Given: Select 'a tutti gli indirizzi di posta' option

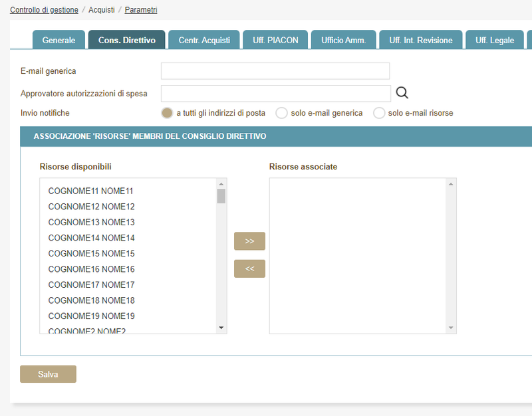Looking at the screenshot, I should pos(168,113).
